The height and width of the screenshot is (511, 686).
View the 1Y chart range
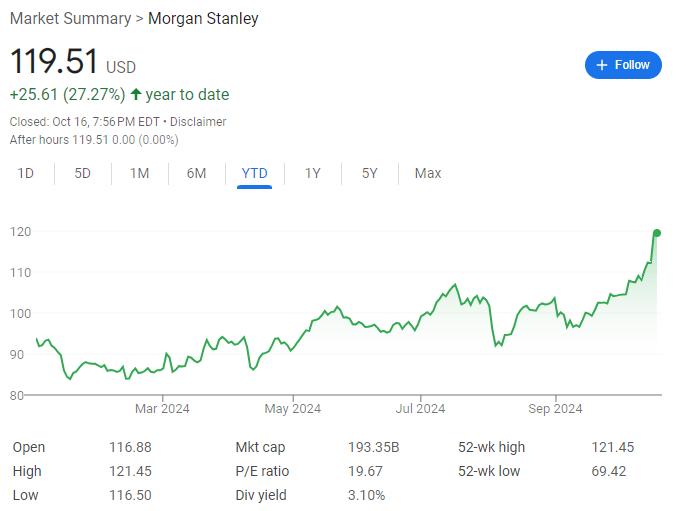pos(313,174)
